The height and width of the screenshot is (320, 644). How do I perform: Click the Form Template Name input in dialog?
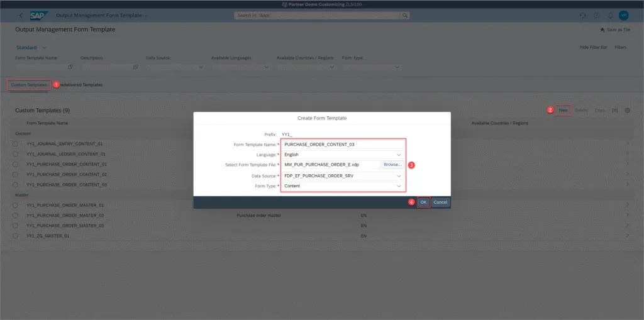tap(343, 145)
